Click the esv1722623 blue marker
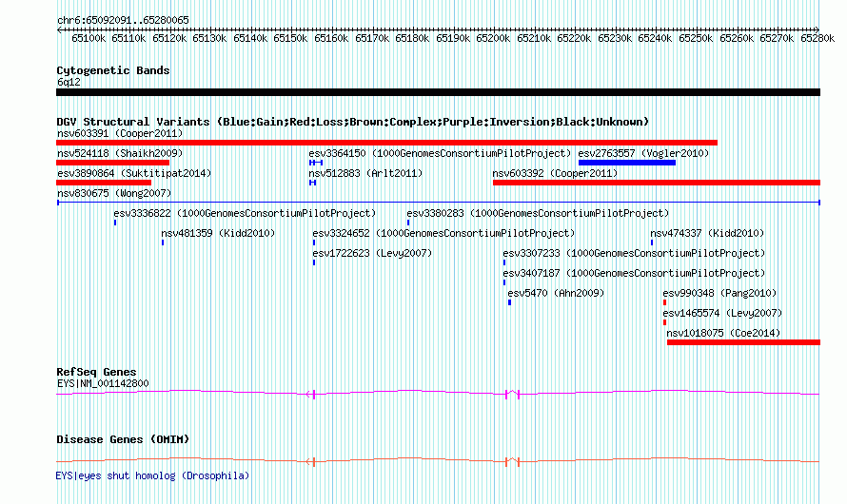This screenshot has height=504, width=847. point(314,262)
